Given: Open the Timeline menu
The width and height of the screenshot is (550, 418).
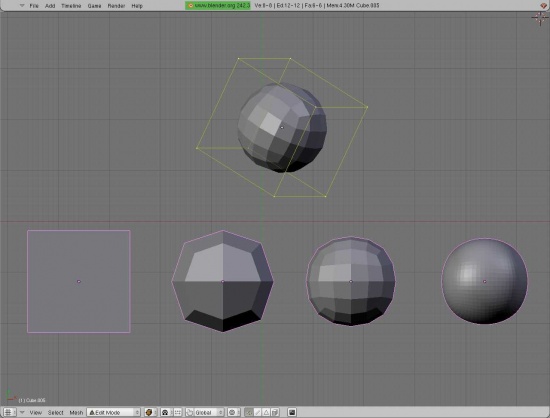Looking at the screenshot, I should click(x=71, y=6).
